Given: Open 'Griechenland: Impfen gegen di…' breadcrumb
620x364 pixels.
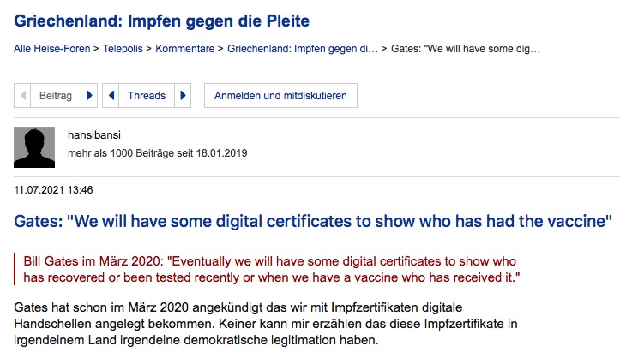Looking at the screenshot, I should coord(302,49).
